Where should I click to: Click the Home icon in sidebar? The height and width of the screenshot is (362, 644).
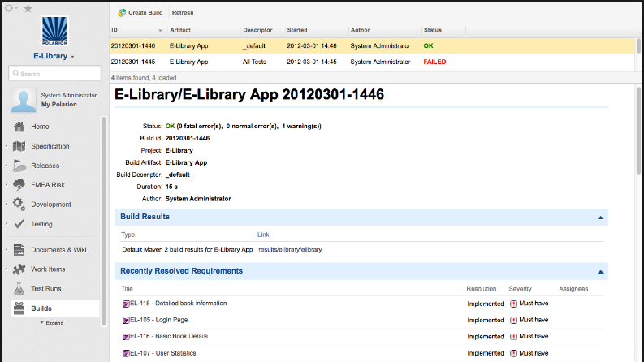click(19, 127)
